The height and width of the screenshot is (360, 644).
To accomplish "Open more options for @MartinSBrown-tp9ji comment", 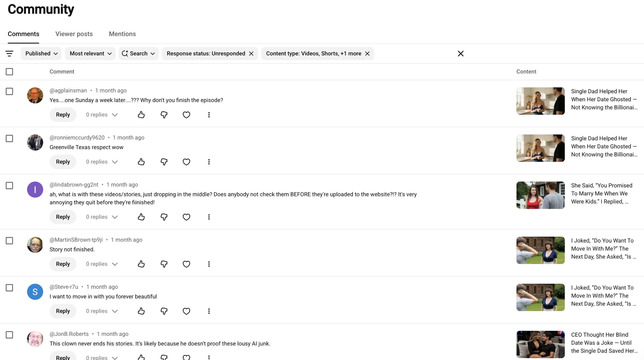I will pyautogui.click(x=209, y=264).
